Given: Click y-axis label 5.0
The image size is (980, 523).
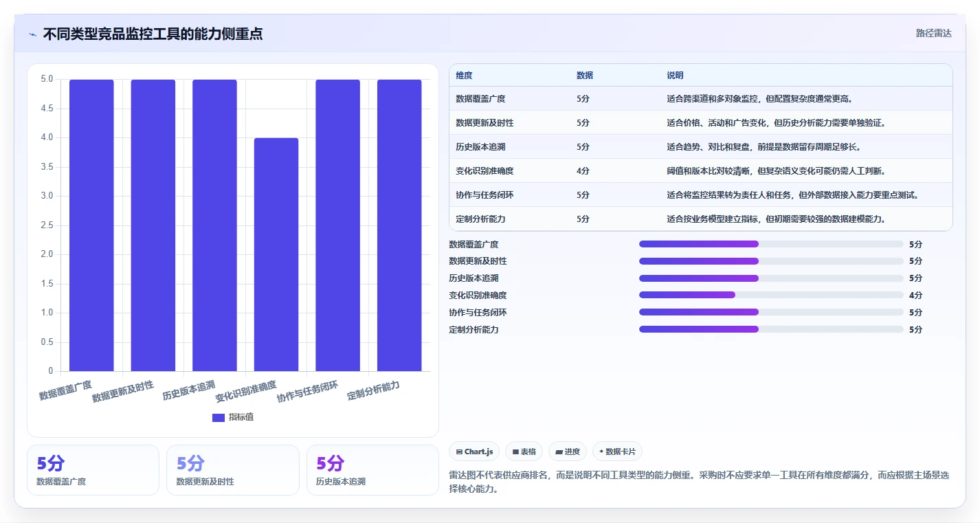Looking at the screenshot, I should [47, 79].
